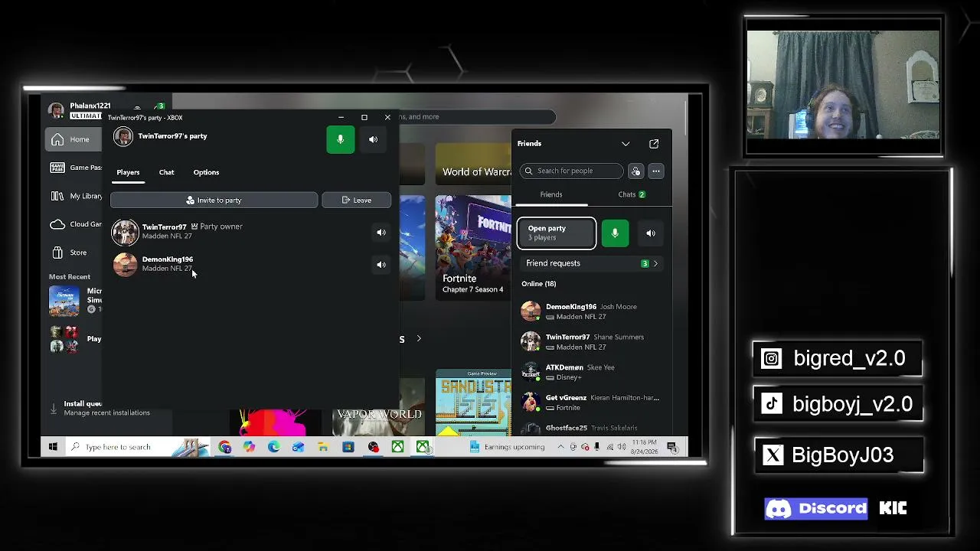Mute TwinTerror97's audio in the players list

pos(381,232)
